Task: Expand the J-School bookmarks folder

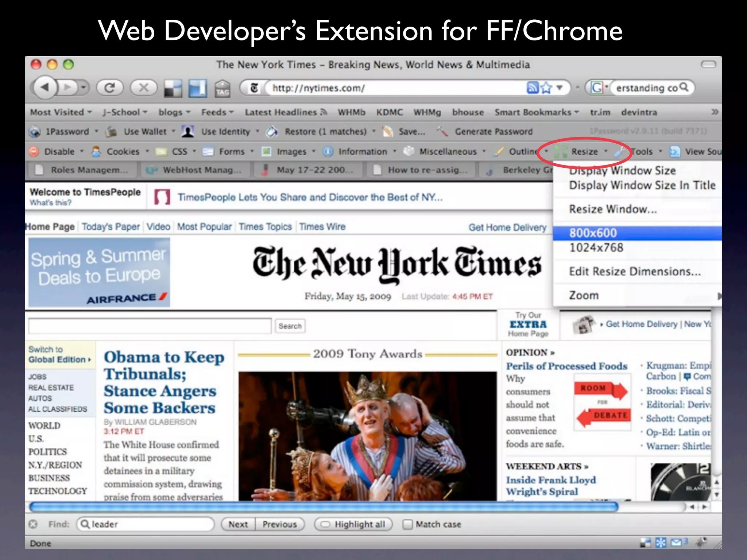Action: (x=145, y=112)
